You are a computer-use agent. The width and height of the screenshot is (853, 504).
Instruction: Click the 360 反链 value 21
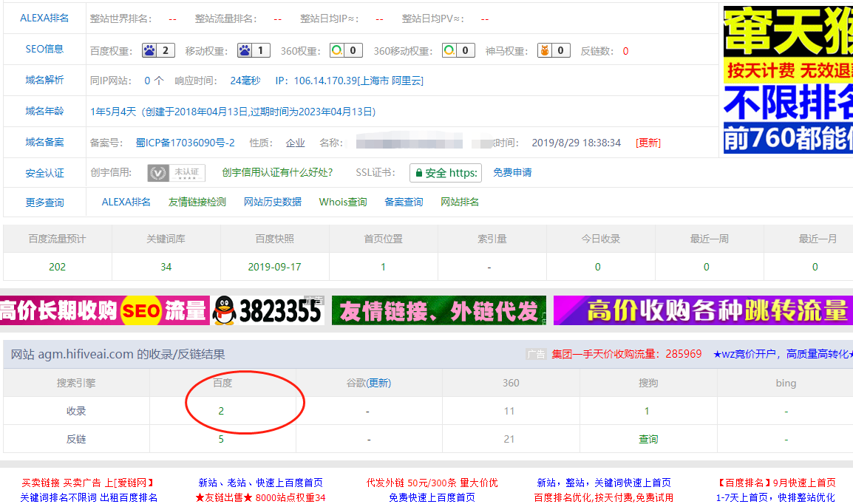[x=509, y=439]
